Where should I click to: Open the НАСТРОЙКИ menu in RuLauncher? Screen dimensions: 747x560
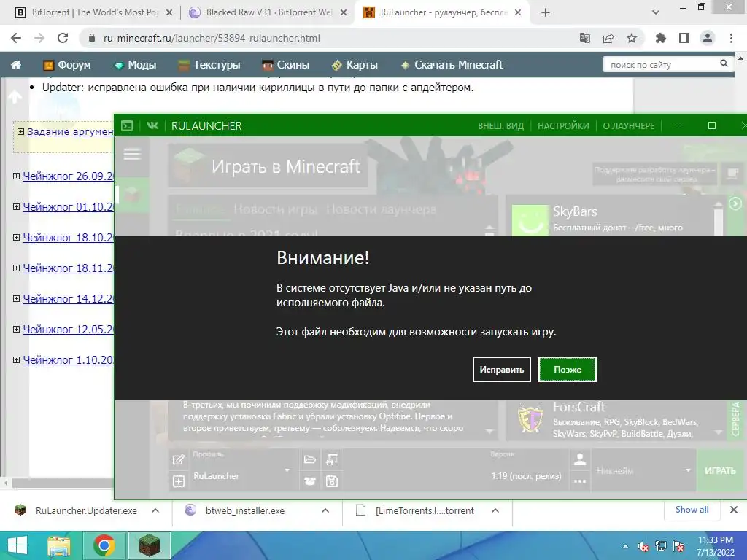563,125
